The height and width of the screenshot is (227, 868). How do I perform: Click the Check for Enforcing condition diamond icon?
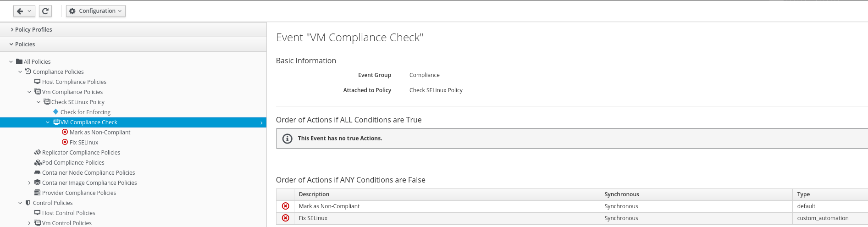pos(55,112)
